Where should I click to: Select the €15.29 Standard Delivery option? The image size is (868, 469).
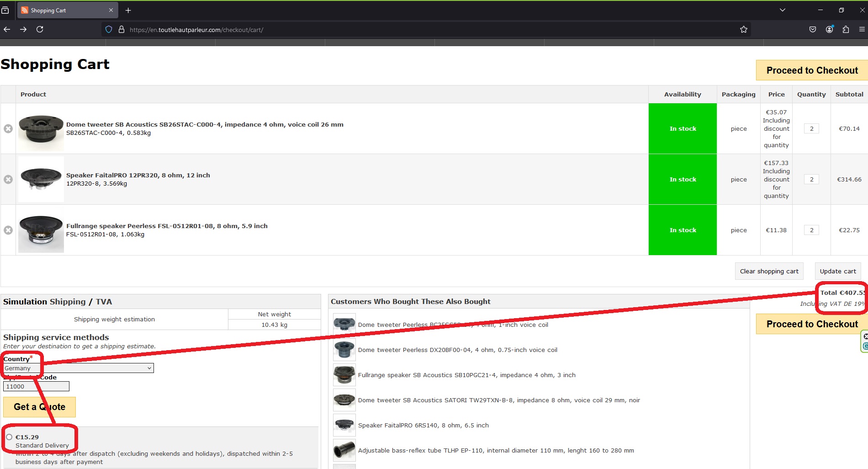[x=9, y=437]
